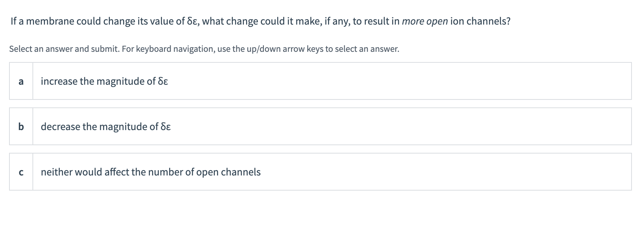Click the question text about δε
This screenshot has width=644, height=239.
(x=260, y=21)
